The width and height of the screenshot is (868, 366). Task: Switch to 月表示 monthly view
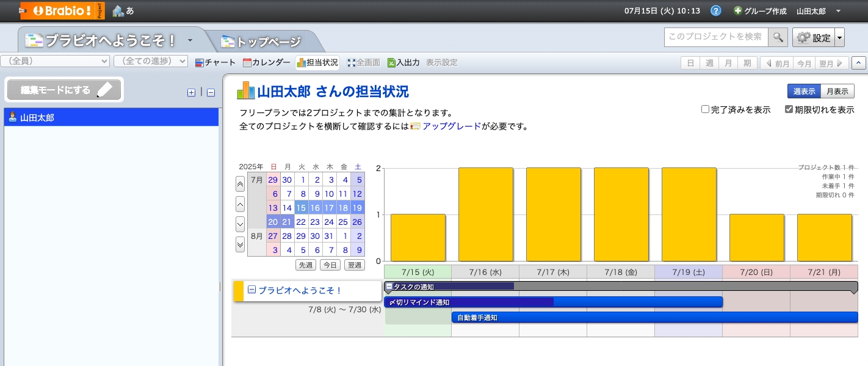click(837, 91)
